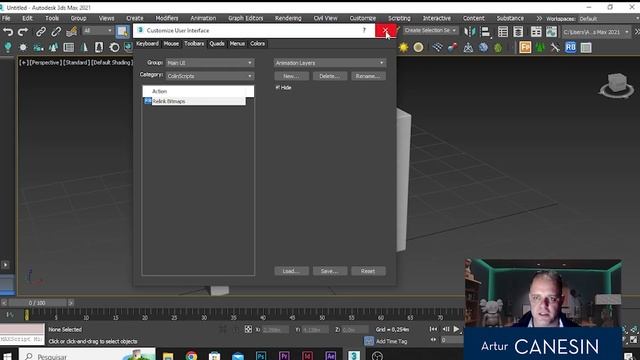The height and width of the screenshot is (360, 640).
Task: Open the Customize menu
Action: (x=362, y=18)
